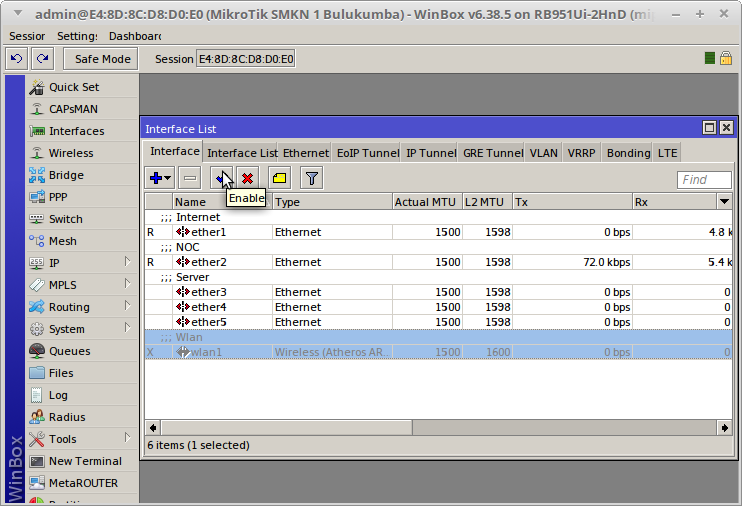Click the minus Remove button
Image resolution: width=742 pixels, height=506 pixels.
(190, 178)
